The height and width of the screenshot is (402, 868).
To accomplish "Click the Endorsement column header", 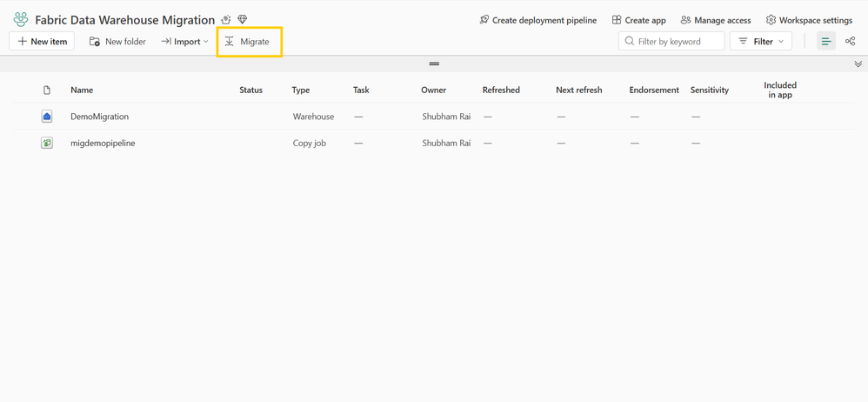I will coord(654,90).
